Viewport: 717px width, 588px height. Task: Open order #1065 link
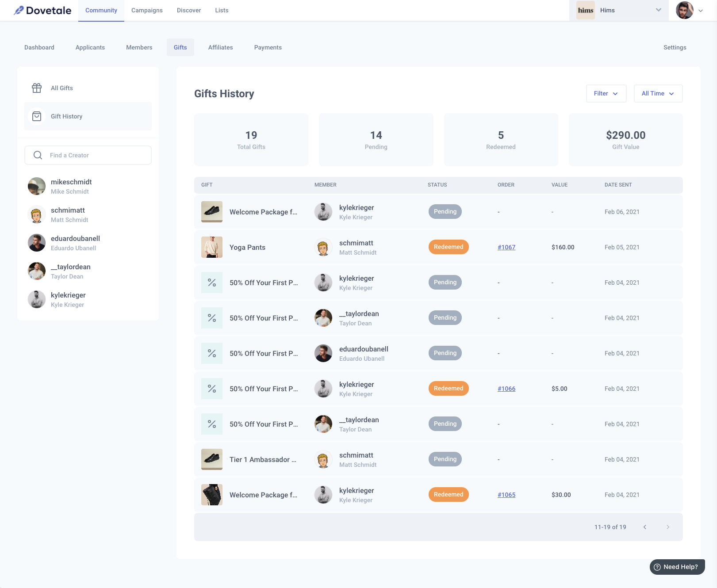(506, 495)
